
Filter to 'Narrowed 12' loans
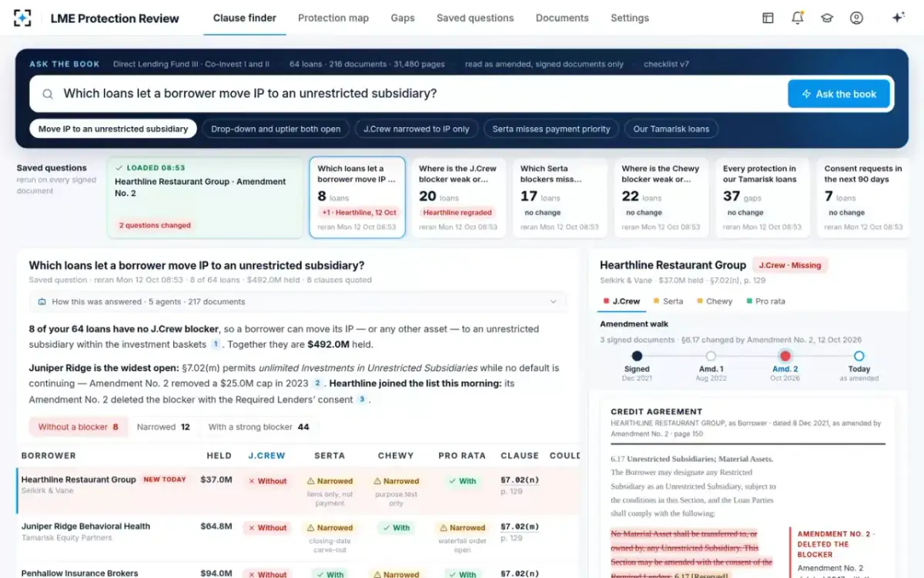[163, 427]
